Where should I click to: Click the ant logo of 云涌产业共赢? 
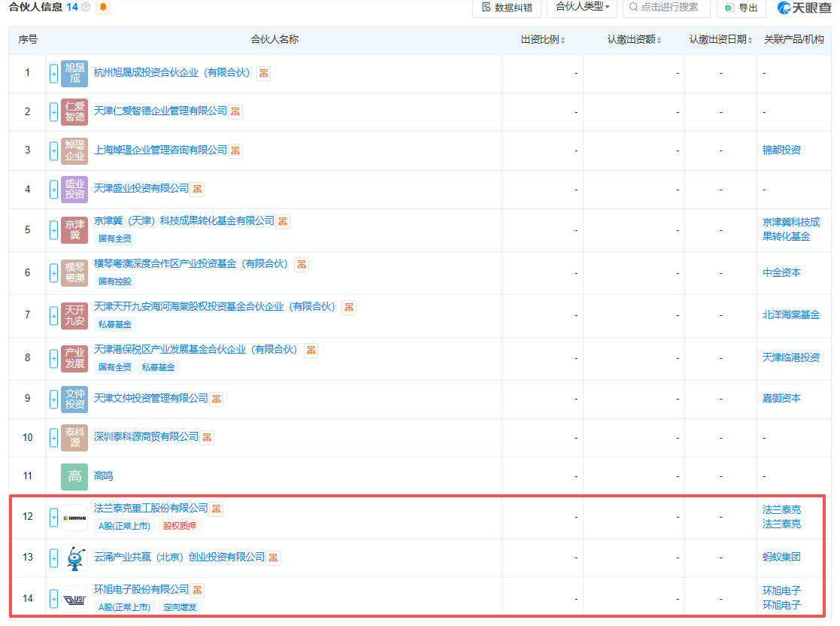coord(74,558)
